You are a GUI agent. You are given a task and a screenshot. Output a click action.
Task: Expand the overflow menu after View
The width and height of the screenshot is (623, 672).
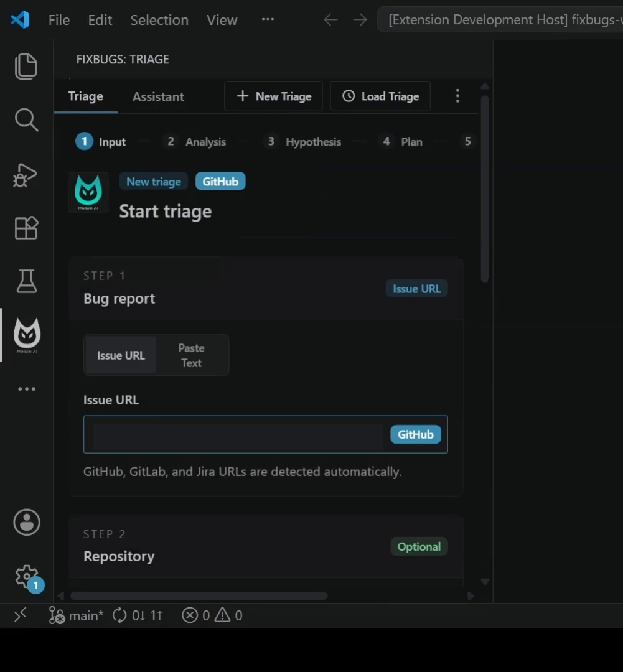[x=268, y=19]
